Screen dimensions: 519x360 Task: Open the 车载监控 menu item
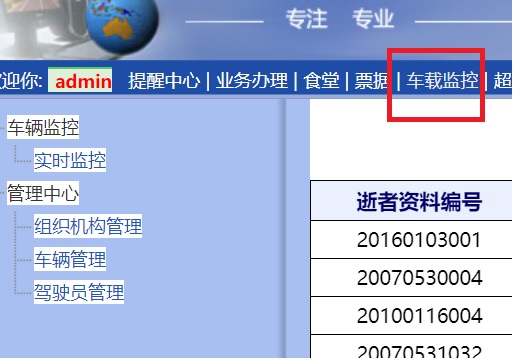coord(442,81)
